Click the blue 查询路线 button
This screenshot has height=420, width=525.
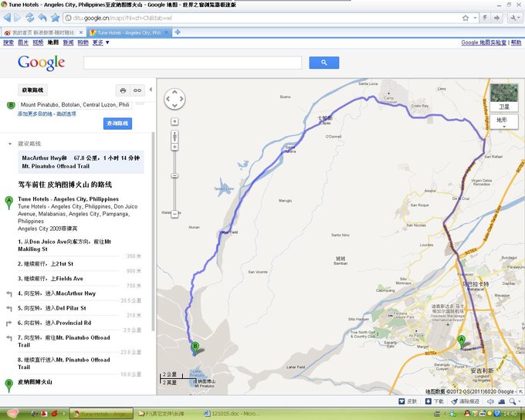pos(117,124)
